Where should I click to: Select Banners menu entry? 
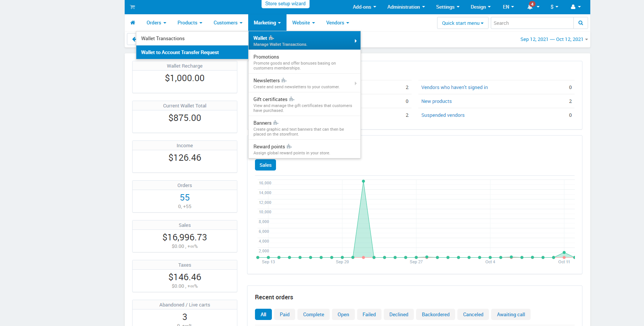(x=305, y=128)
